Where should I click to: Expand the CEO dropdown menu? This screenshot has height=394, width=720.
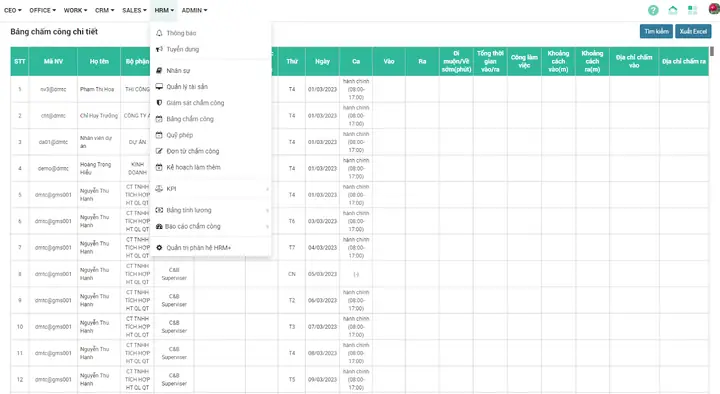point(13,10)
